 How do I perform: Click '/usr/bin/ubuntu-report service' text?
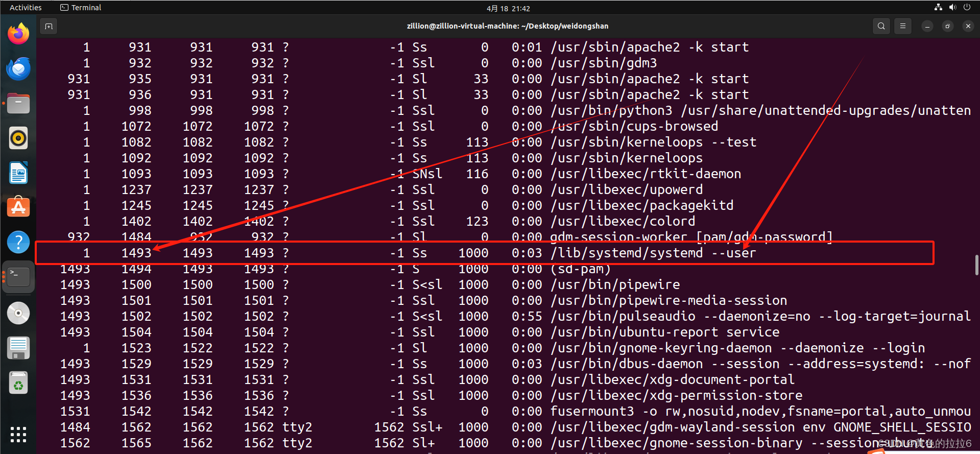(x=665, y=332)
